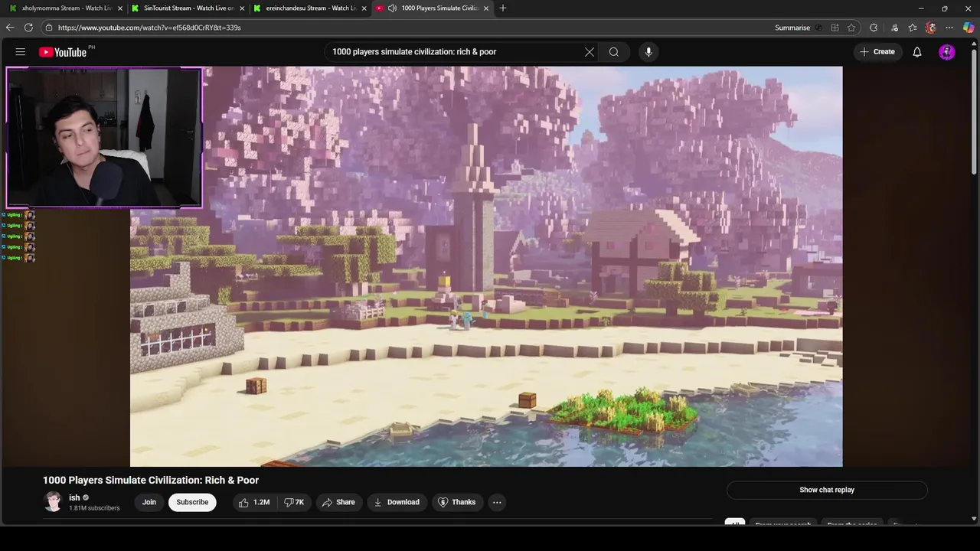
Task: Go back with the browser back arrow
Action: coord(10,28)
